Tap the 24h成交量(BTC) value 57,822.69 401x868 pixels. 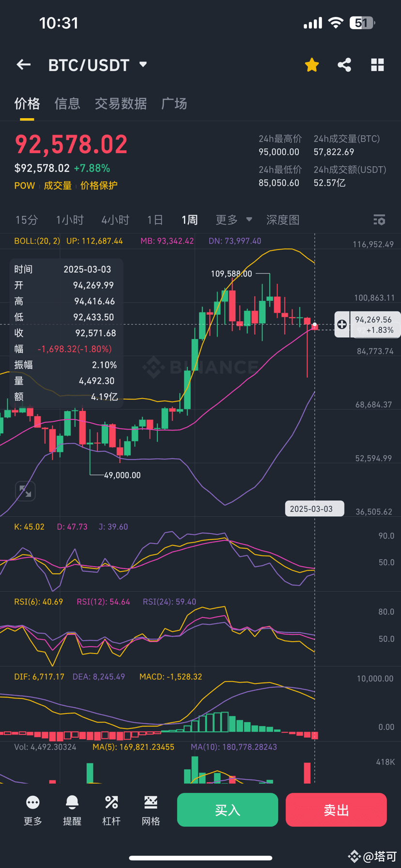click(334, 152)
